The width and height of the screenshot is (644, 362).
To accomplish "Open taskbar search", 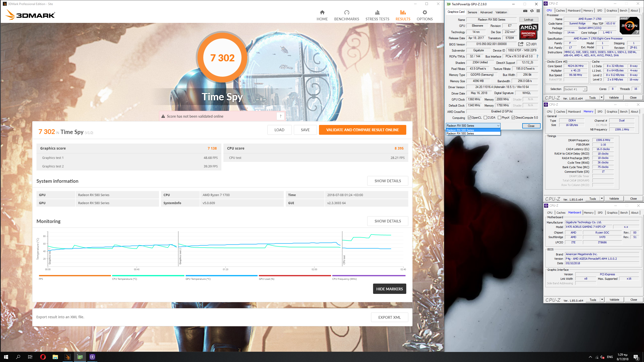I will 18,357.
